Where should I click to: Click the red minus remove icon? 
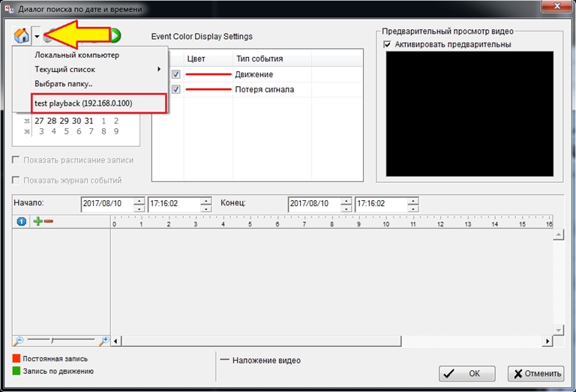[49, 221]
